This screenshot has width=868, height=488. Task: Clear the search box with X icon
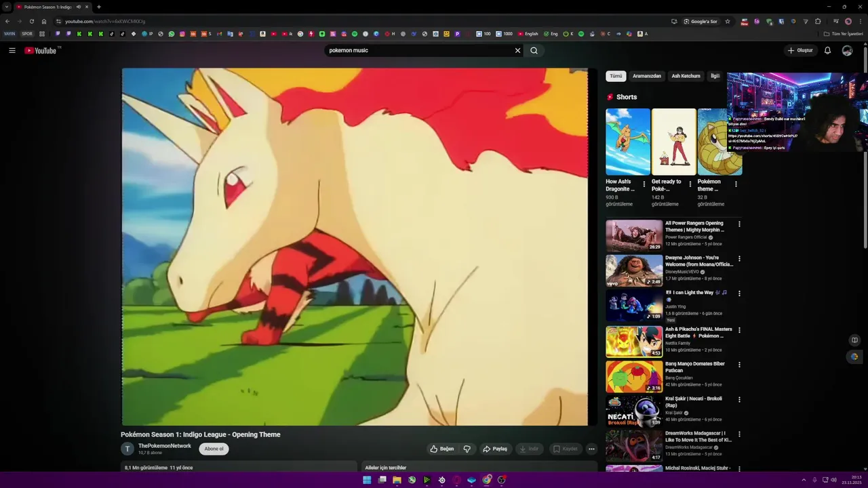pyautogui.click(x=517, y=50)
